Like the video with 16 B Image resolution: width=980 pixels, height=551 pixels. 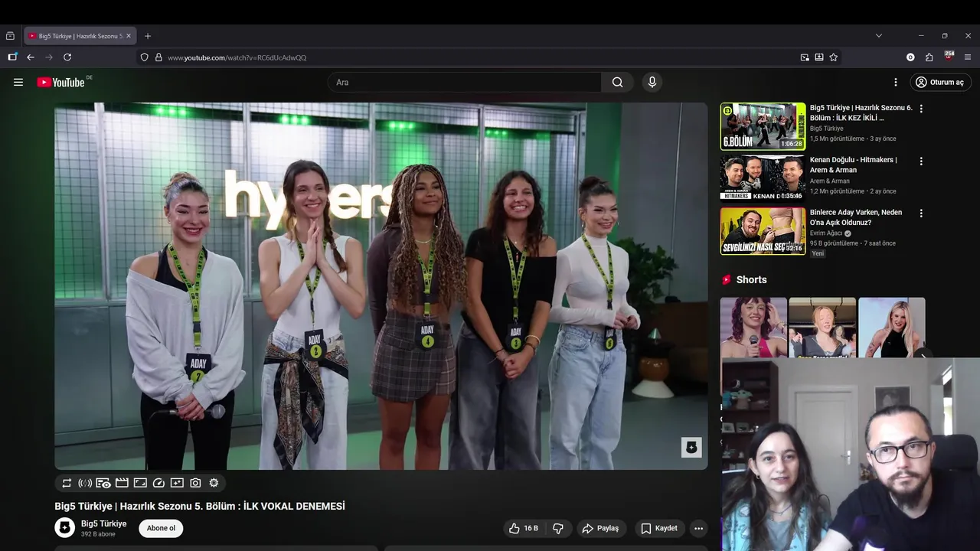(x=524, y=528)
